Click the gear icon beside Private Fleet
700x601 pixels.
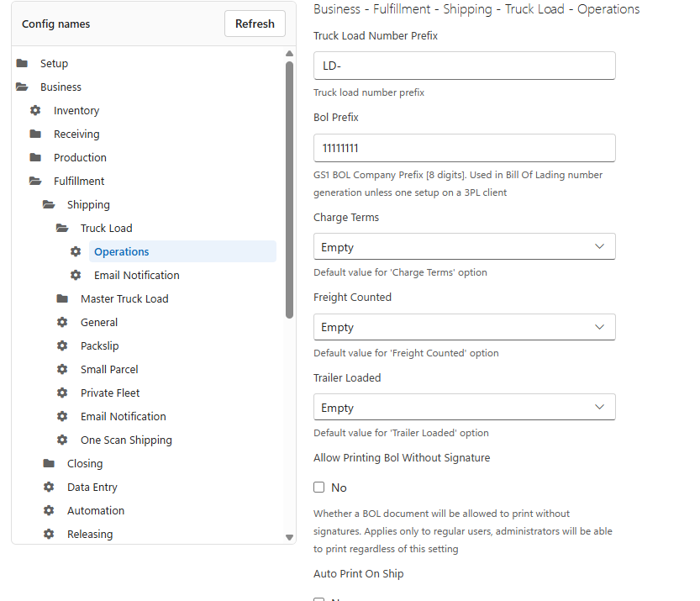(x=62, y=393)
